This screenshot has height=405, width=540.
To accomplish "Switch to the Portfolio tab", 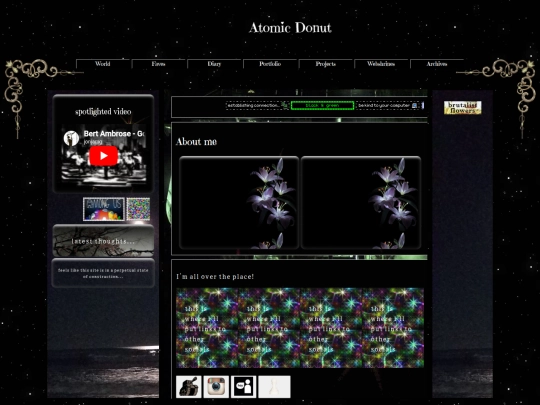I will (270, 64).
